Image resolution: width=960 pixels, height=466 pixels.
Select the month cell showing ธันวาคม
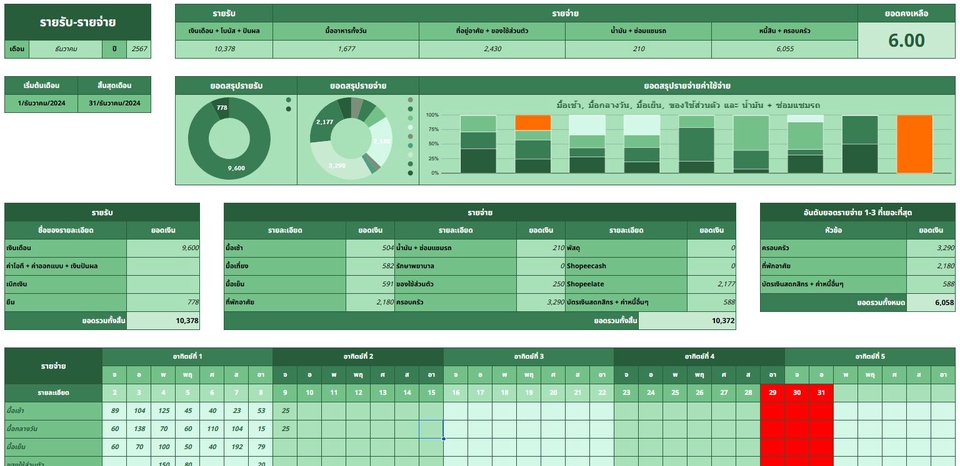(x=65, y=48)
